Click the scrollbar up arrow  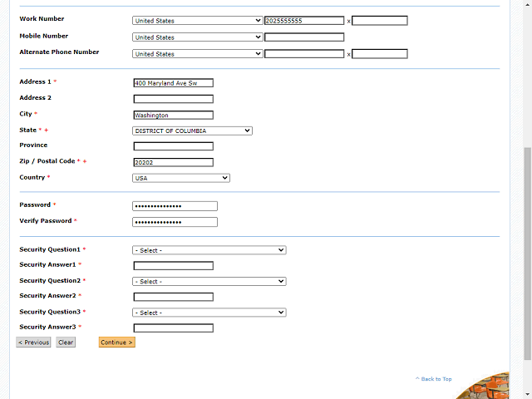(x=528, y=5)
